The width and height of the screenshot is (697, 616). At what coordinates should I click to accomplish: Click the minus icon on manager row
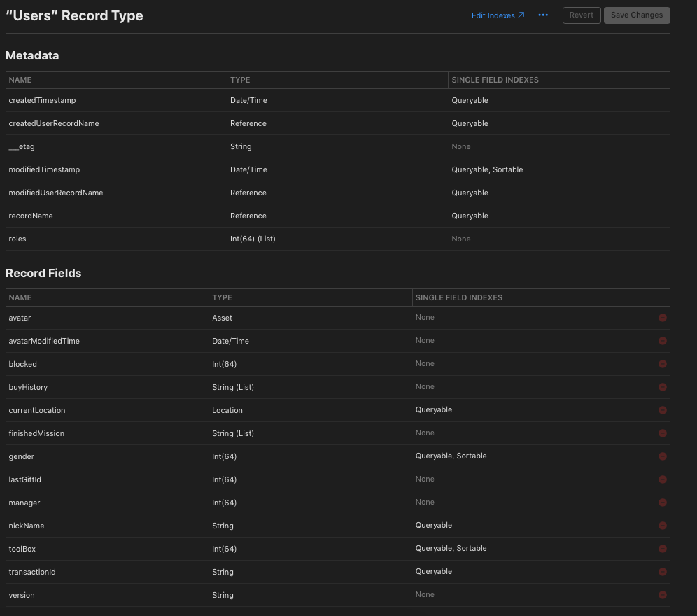[662, 503]
